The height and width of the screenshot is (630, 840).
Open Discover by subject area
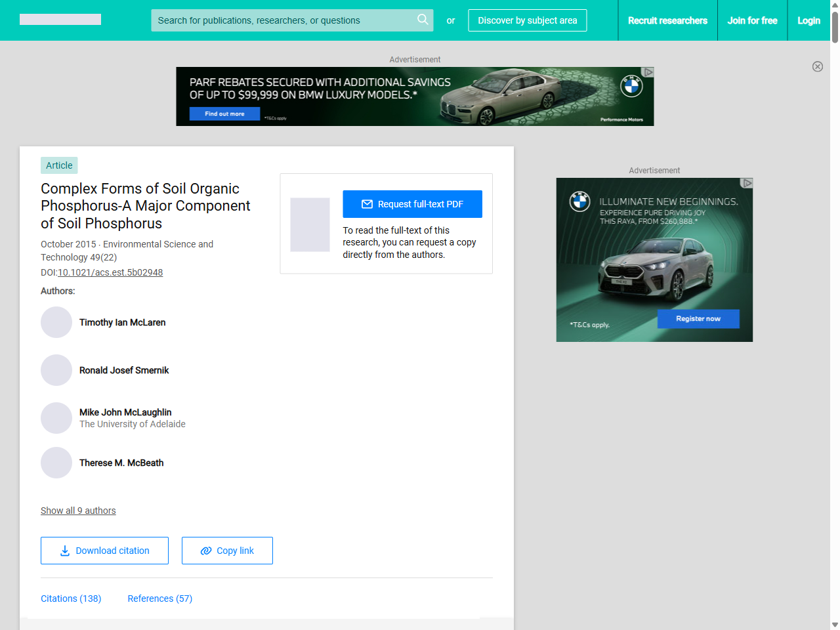(x=527, y=20)
